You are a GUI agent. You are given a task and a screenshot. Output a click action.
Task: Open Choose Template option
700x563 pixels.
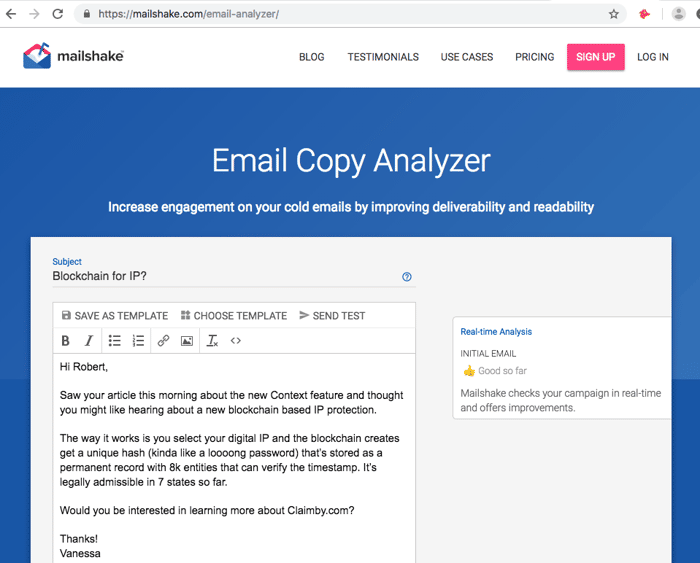tap(234, 316)
